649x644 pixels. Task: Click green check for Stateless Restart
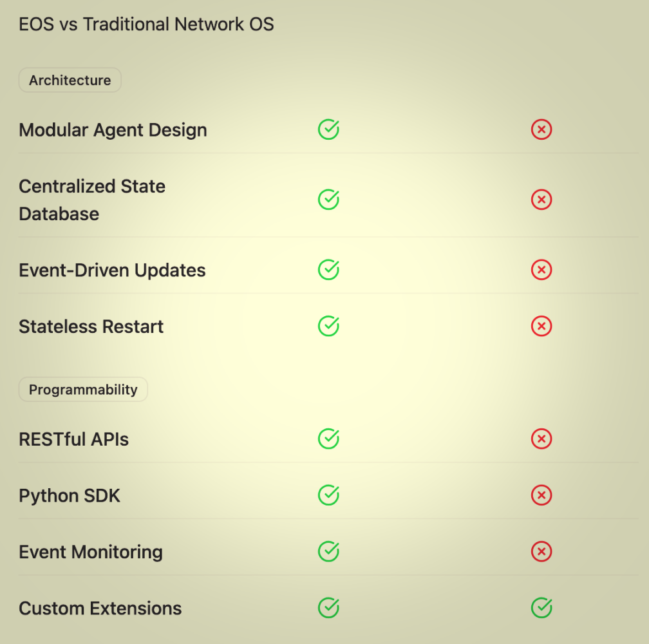point(328,326)
